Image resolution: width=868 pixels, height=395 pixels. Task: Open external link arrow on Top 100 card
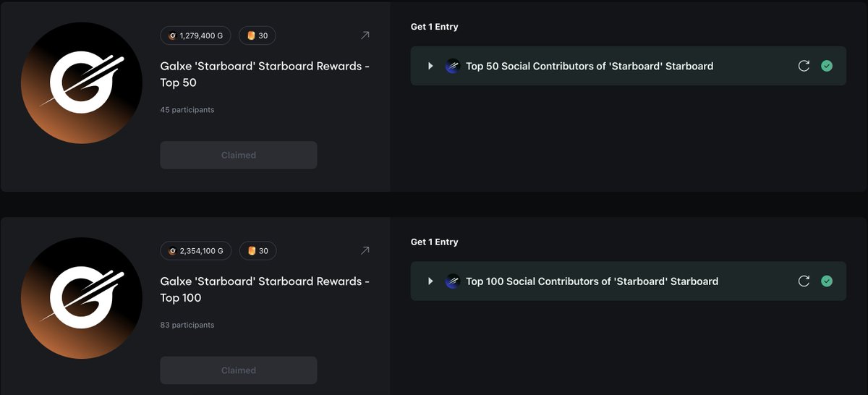[365, 251]
